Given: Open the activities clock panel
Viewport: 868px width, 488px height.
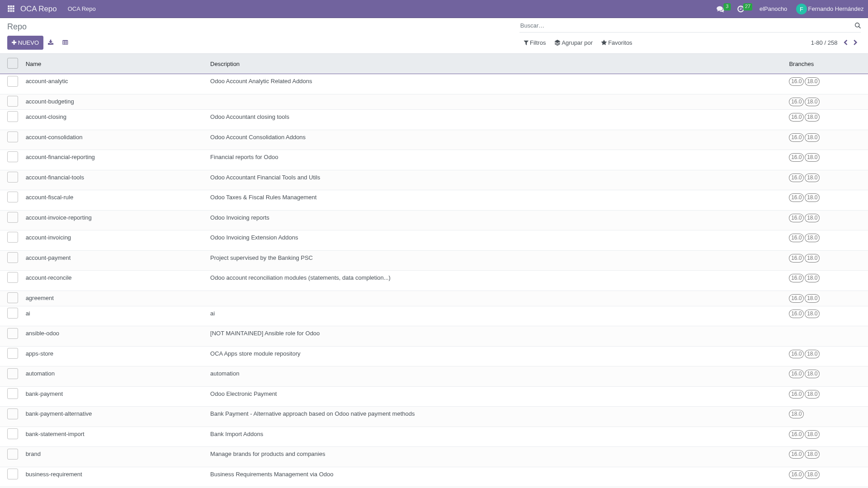Looking at the screenshot, I should [x=740, y=9].
